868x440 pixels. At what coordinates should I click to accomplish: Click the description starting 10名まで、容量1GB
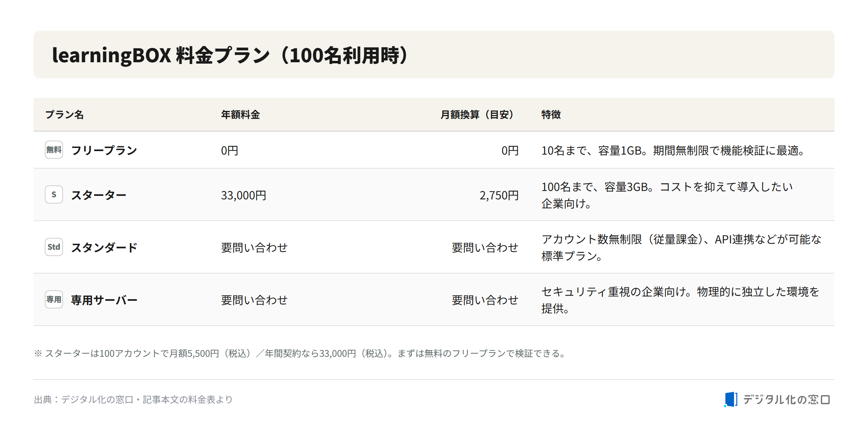(674, 150)
